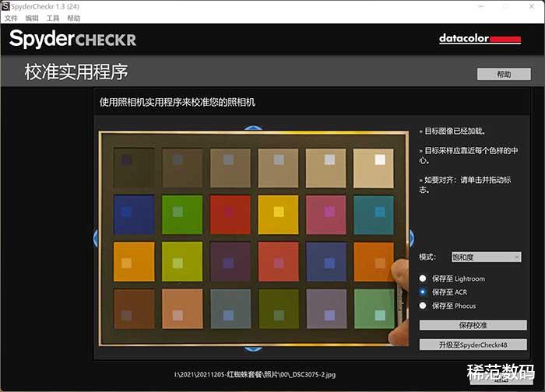Click the teal cyan patch sample marker
Screen dimensions: 545x392
[380, 212]
